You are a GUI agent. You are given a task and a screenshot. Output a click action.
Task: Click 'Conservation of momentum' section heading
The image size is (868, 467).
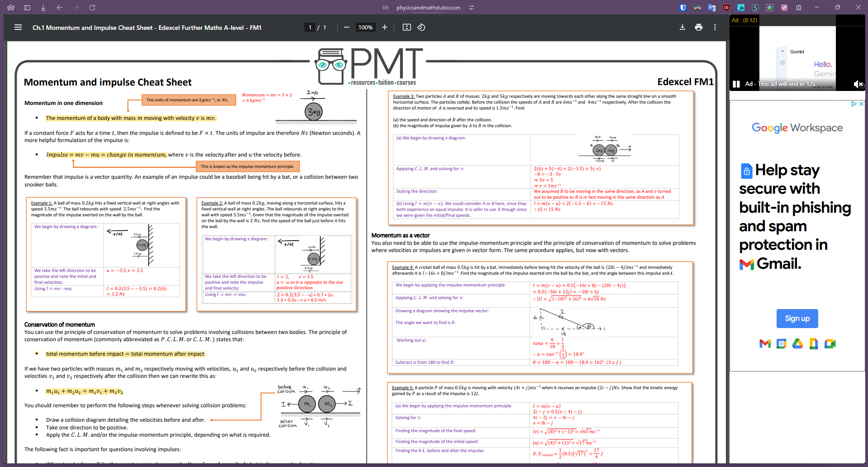pos(60,324)
